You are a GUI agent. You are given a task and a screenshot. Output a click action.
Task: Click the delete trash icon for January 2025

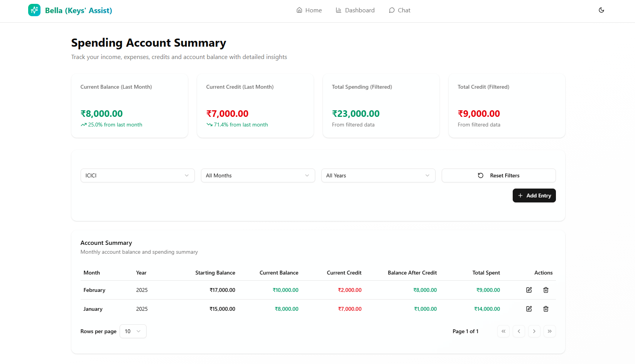coord(546,308)
